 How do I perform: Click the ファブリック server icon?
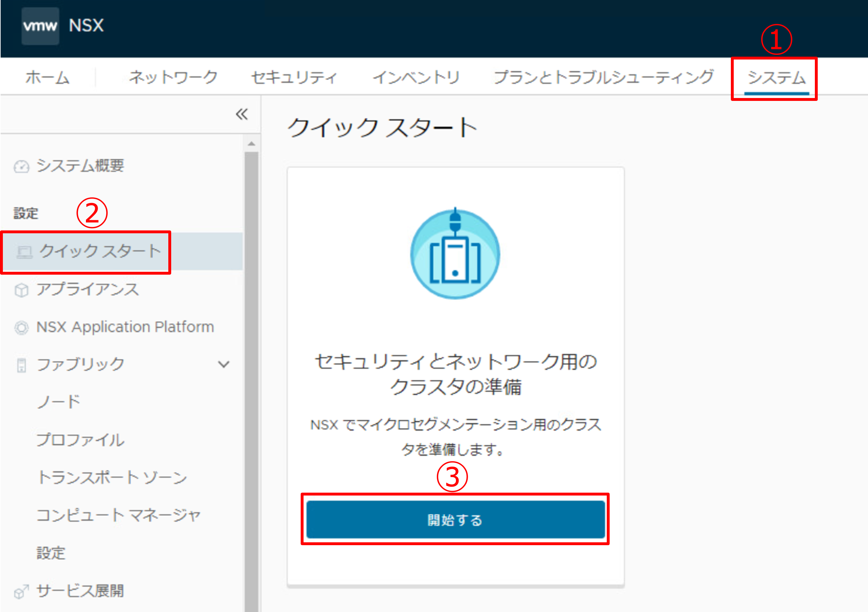(x=22, y=365)
